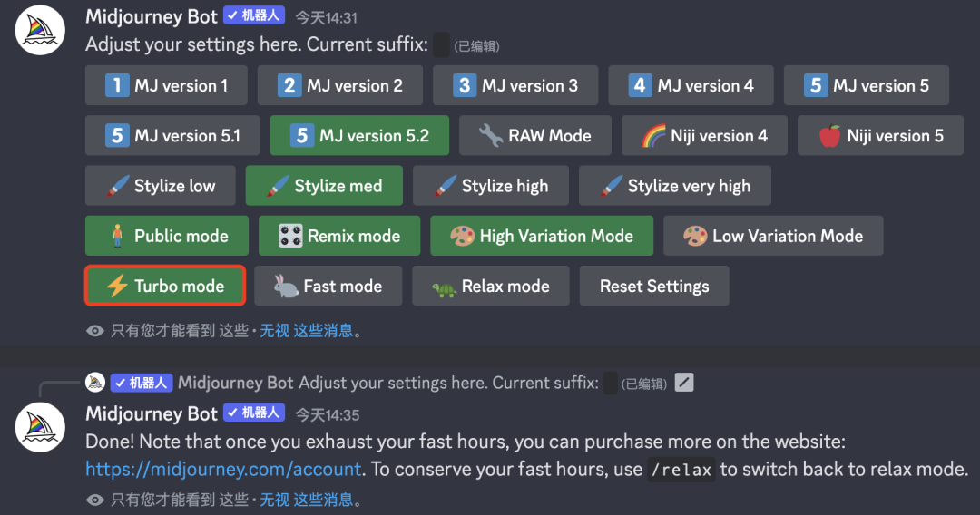Click the 今天14:35 timestamp
This screenshot has height=515, width=980.
[x=328, y=414]
